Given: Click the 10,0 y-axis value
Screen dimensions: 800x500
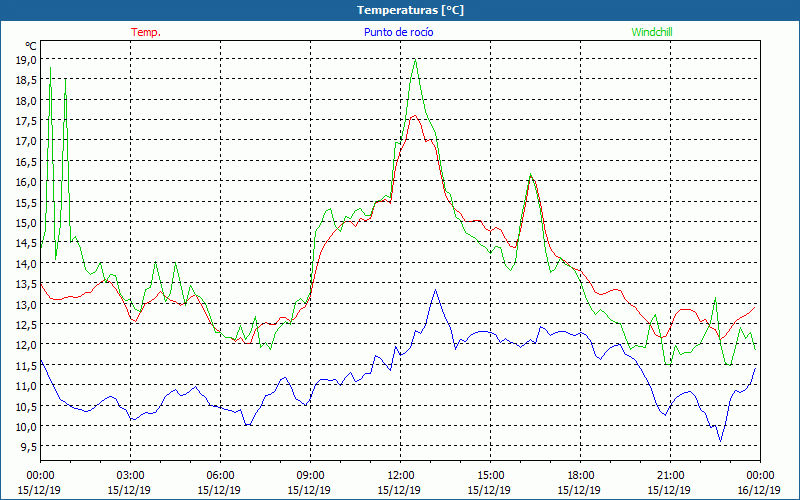Looking at the screenshot, I should [x=27, y=426].
